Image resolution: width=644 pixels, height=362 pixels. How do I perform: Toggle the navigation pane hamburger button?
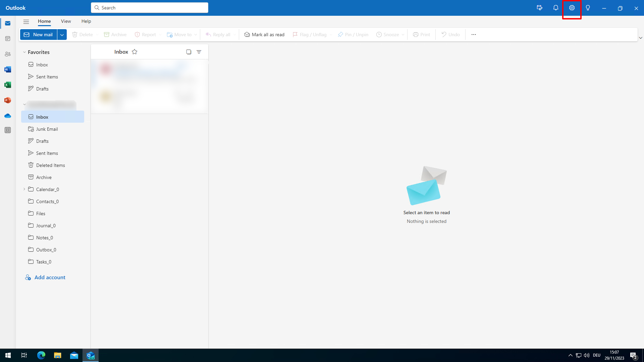click(26, 21)
